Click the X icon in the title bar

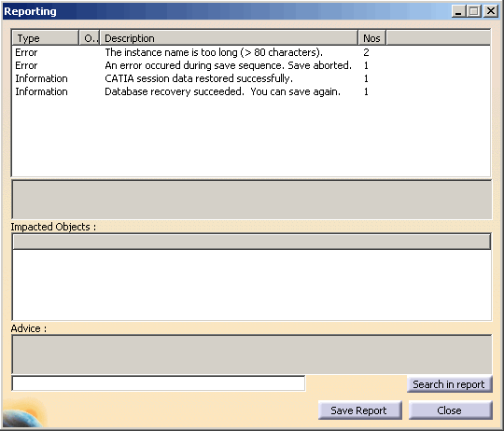click(x=491, y=11)
